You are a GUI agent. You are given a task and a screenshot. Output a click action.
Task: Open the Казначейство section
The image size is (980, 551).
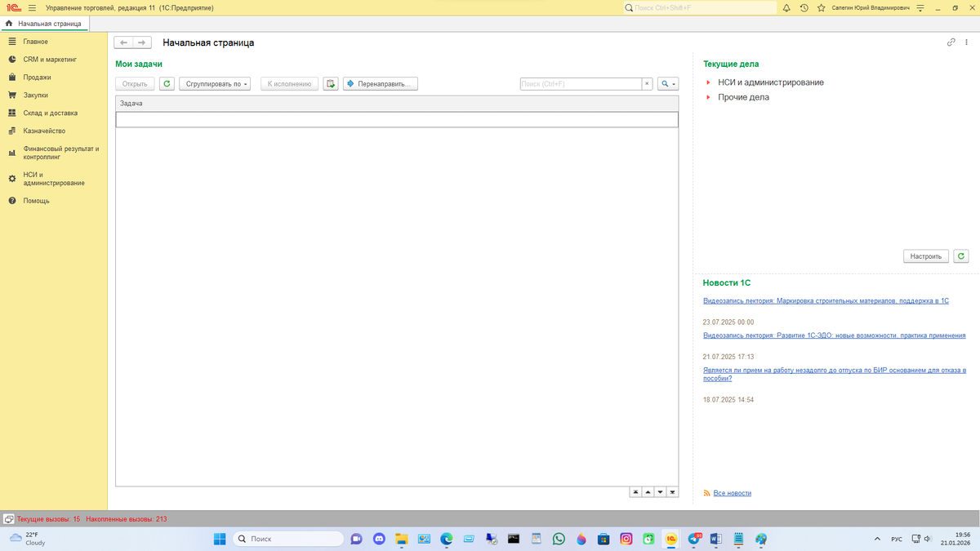click(x=44, y=131)
